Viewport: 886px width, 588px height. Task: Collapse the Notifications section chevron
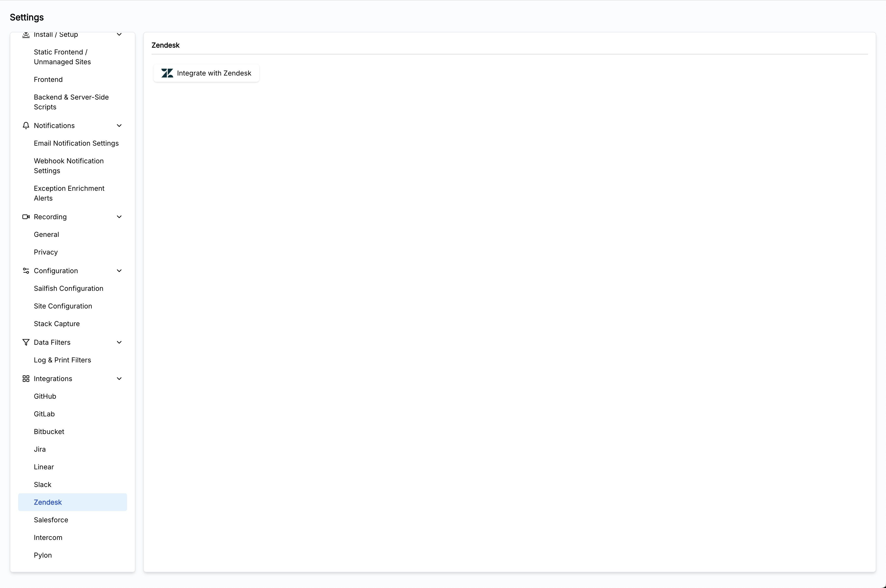point(119,126)
